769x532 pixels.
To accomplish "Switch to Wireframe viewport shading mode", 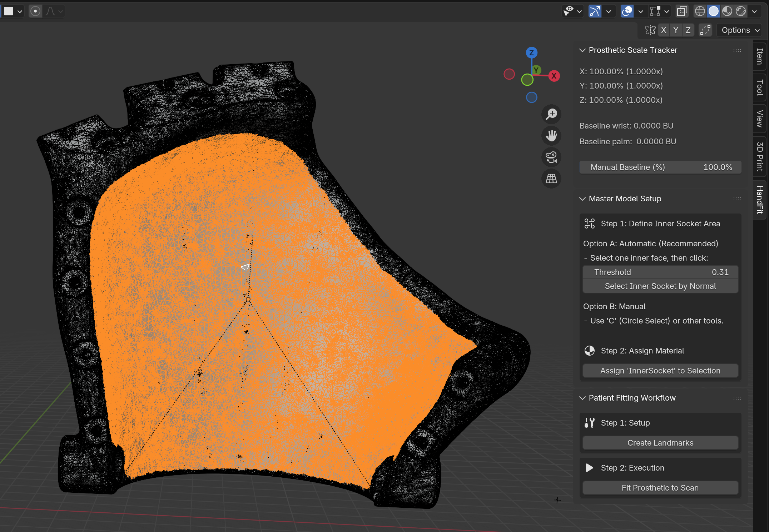I will [x=700, y=11].
